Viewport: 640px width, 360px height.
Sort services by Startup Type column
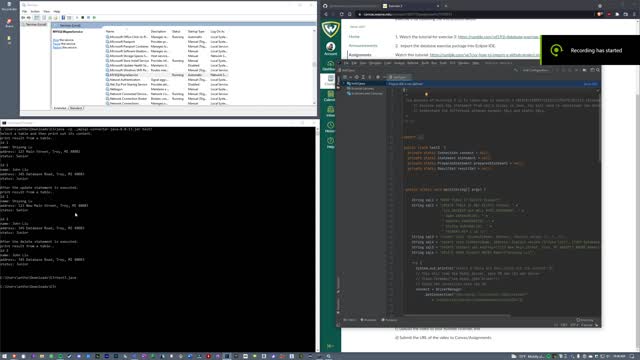coord(196,31)
